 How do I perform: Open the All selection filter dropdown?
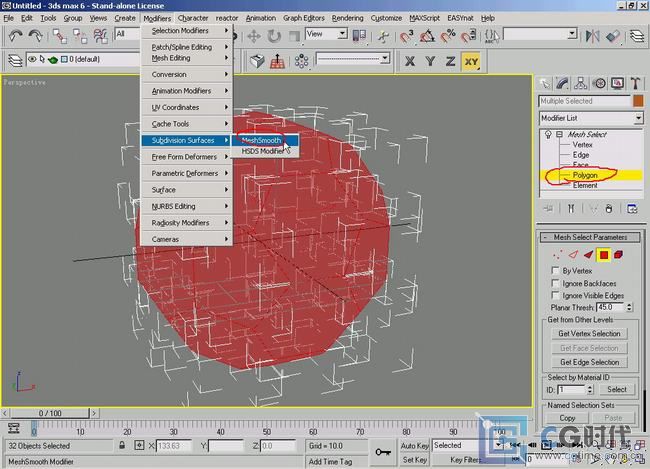pos(127,34)
